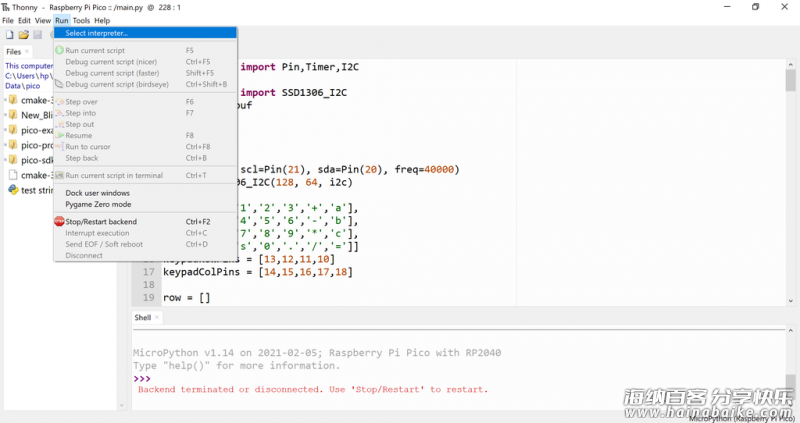Click the editor scrollbar up arrow
Viewport: 800px width, 423px height.
pos(790,65)
